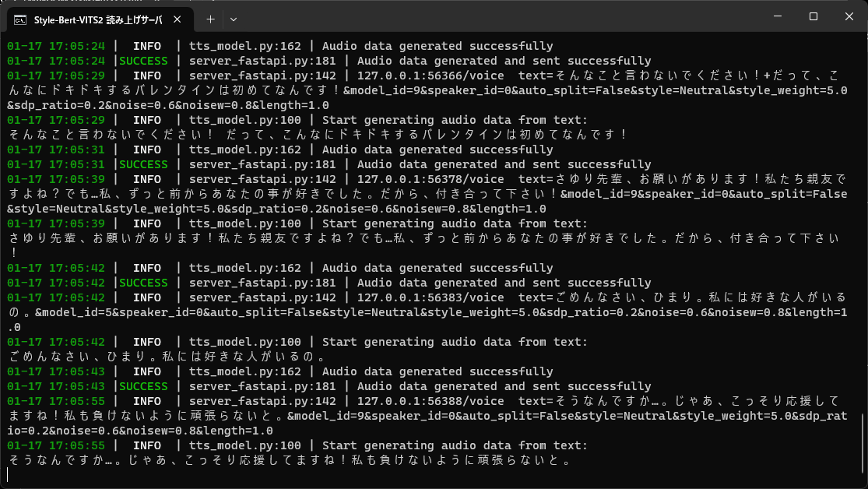The height and width of the screenshot is (489, 868).
Task: Minimize the terminal window
Action: [x=777, y=16]
